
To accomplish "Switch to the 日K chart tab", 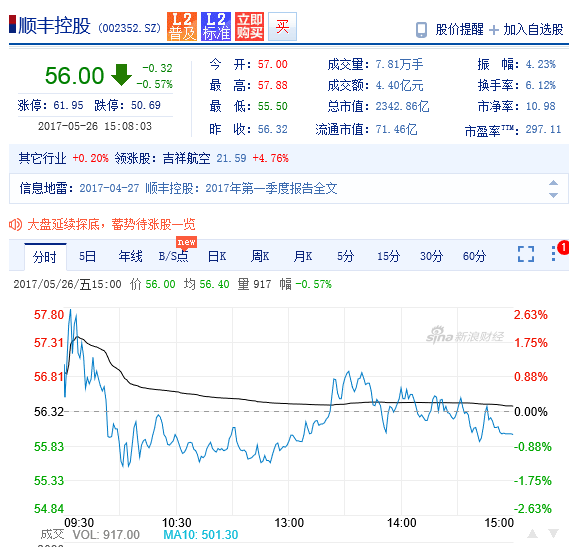I will 217,257.
